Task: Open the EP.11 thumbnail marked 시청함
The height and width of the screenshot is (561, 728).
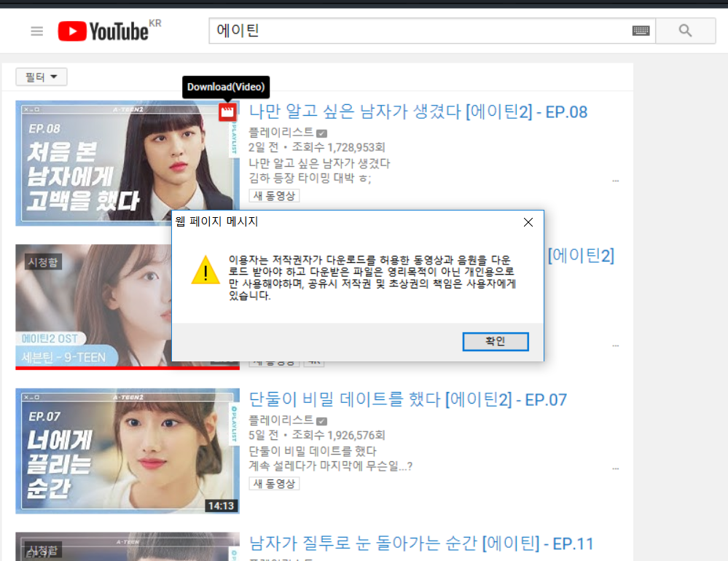Action: (128, 546)
